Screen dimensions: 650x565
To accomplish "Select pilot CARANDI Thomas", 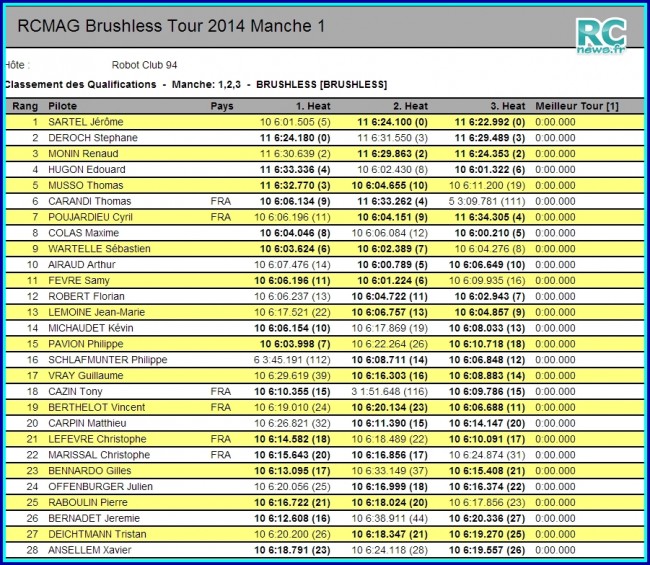I will (x=90, y=201).
